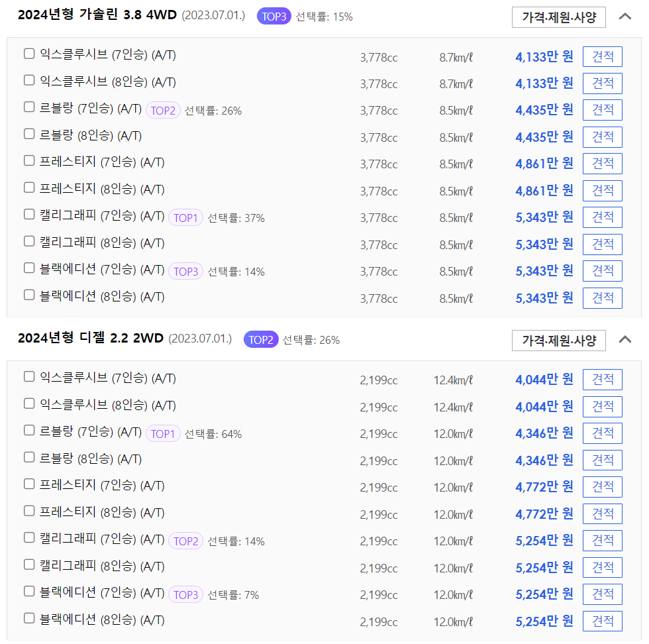This screenshot has height=644, width=649.
Task: Check 디젤 2.2 2WD 캘리그래피 (8인승) checkbox
Action: pos(29,564)
